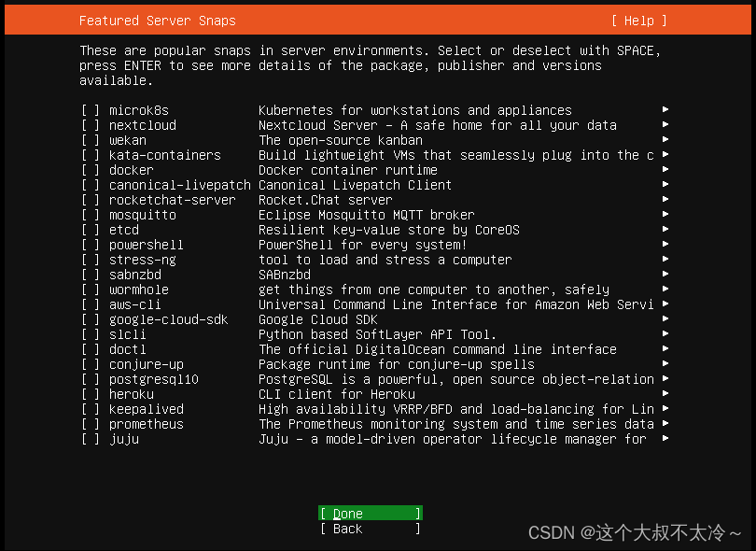
Task: Expand details arrow for postgresql10 row
Action: 665,379
